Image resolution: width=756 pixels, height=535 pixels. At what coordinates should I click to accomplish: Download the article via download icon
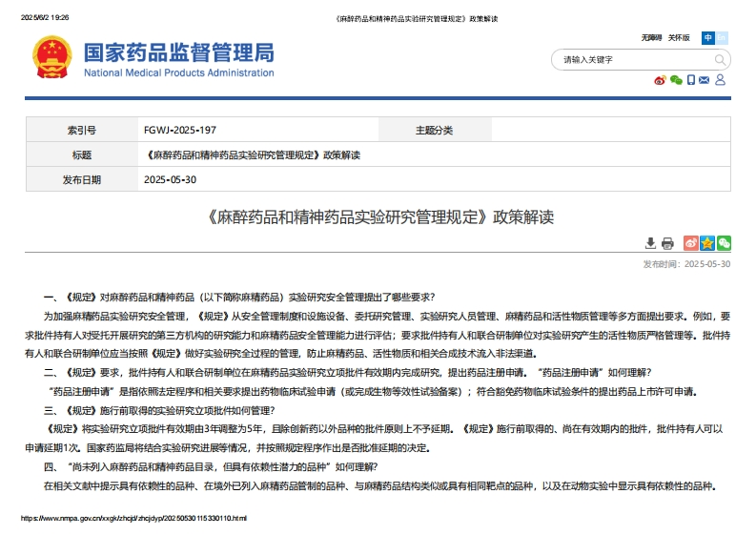coord(650,243)
